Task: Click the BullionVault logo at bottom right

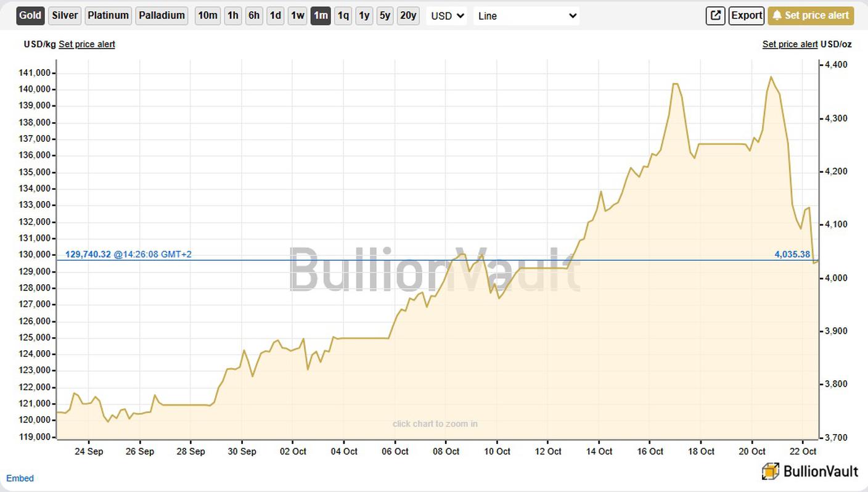Action: coord(809,472)
